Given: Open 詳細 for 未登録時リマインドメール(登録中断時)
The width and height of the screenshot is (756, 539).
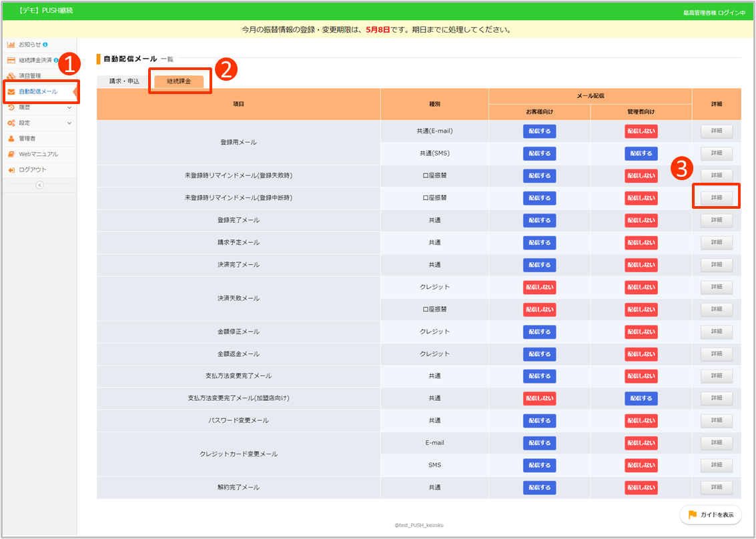Looking at the screenshot, I should tap(716, 198).
